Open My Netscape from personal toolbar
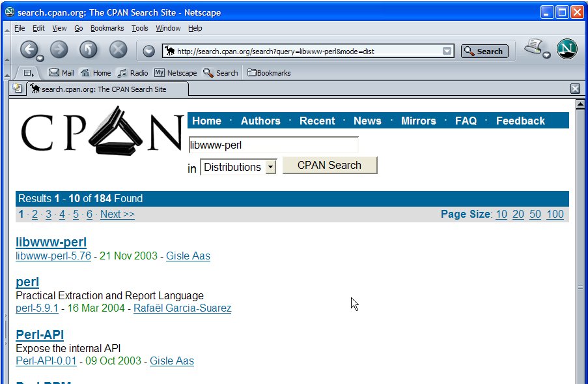 176,73
